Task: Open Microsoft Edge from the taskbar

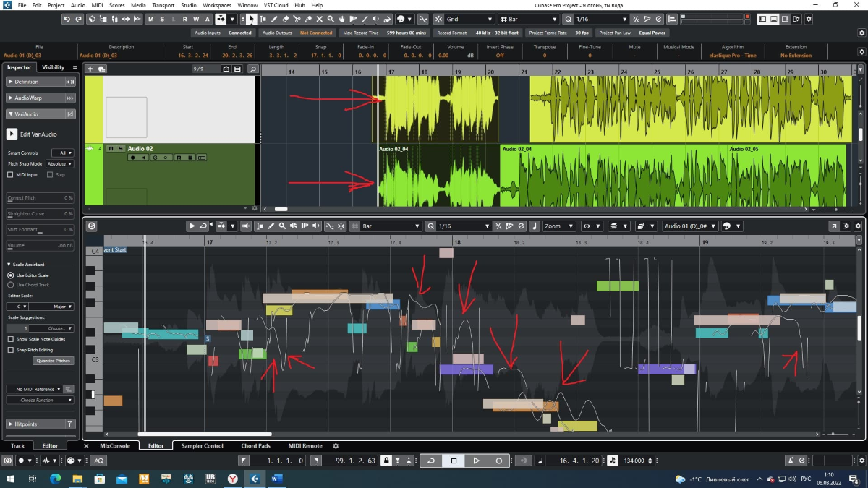Action: (55, 479)
